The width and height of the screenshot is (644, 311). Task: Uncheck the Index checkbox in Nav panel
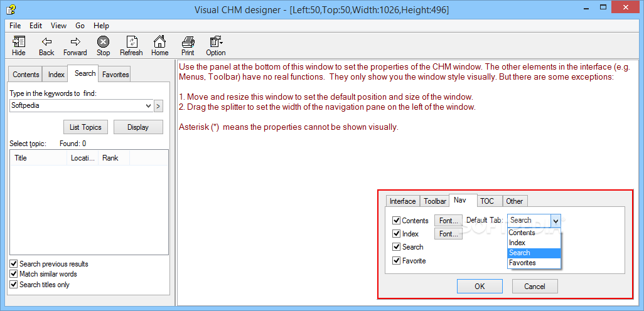pos(396,234)
